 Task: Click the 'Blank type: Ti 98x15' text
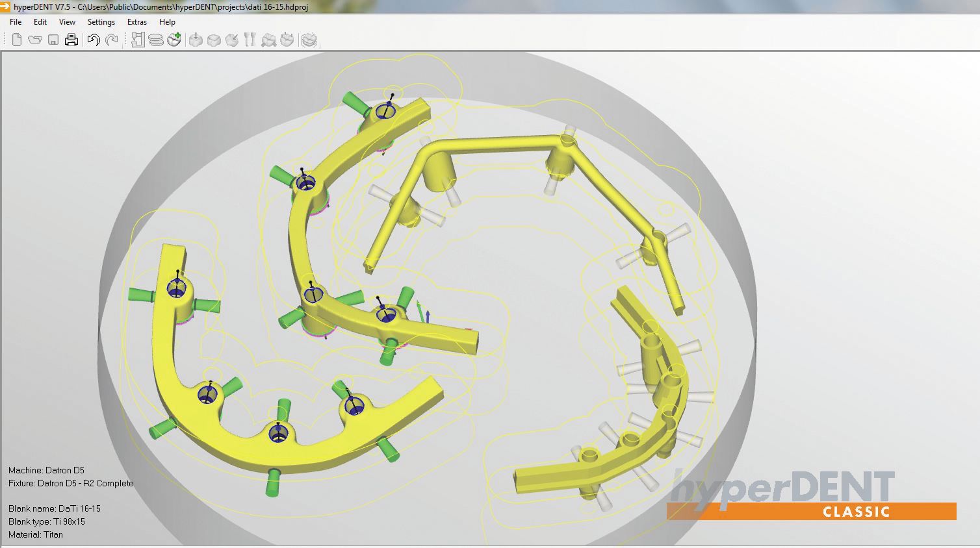47,521
